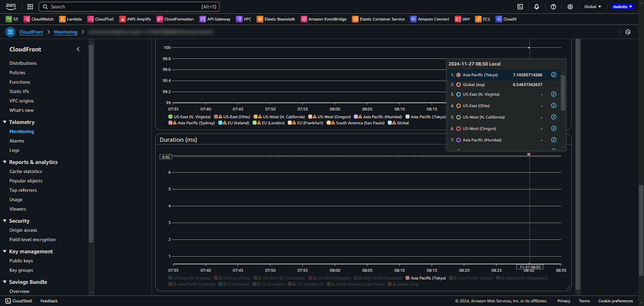Collapse the CloudFront side panel
The image size is (644, 306).
[x=78, y=49]
